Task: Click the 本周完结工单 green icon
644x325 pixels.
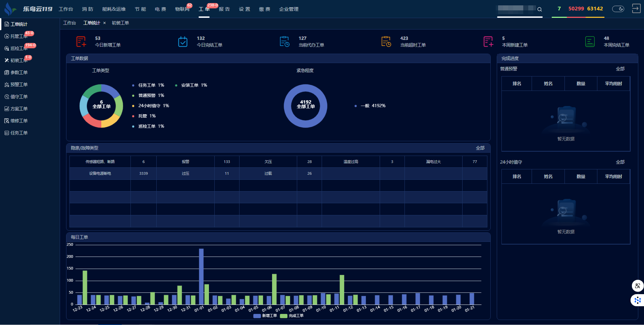Action: (590, 42)
